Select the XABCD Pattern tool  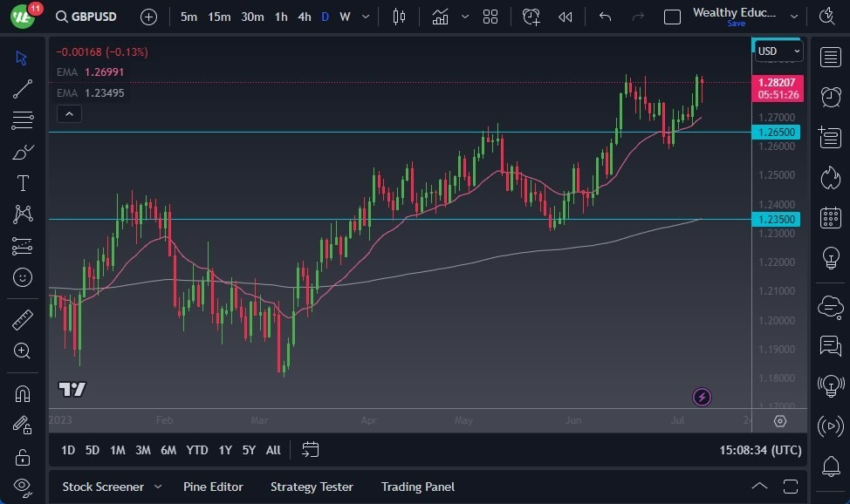pos(22,214)
